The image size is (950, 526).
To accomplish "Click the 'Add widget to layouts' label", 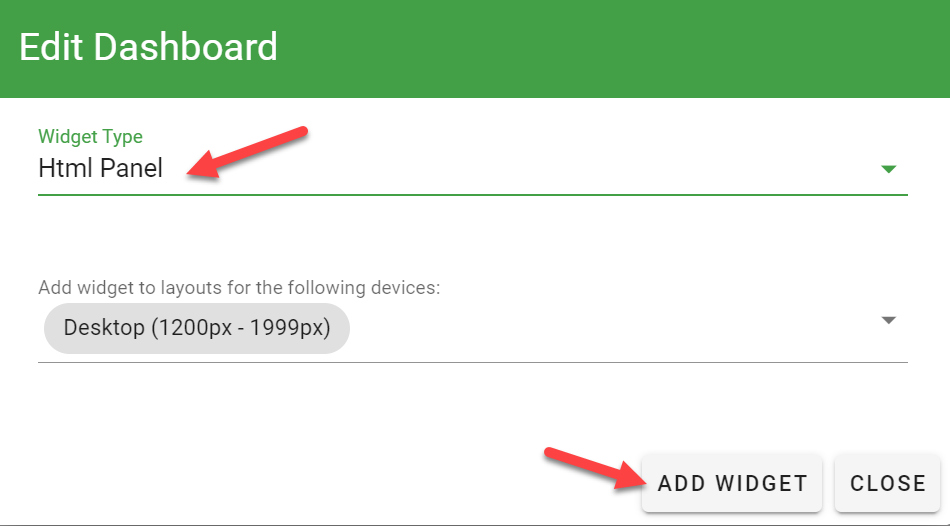I will (x=239, y=288).
